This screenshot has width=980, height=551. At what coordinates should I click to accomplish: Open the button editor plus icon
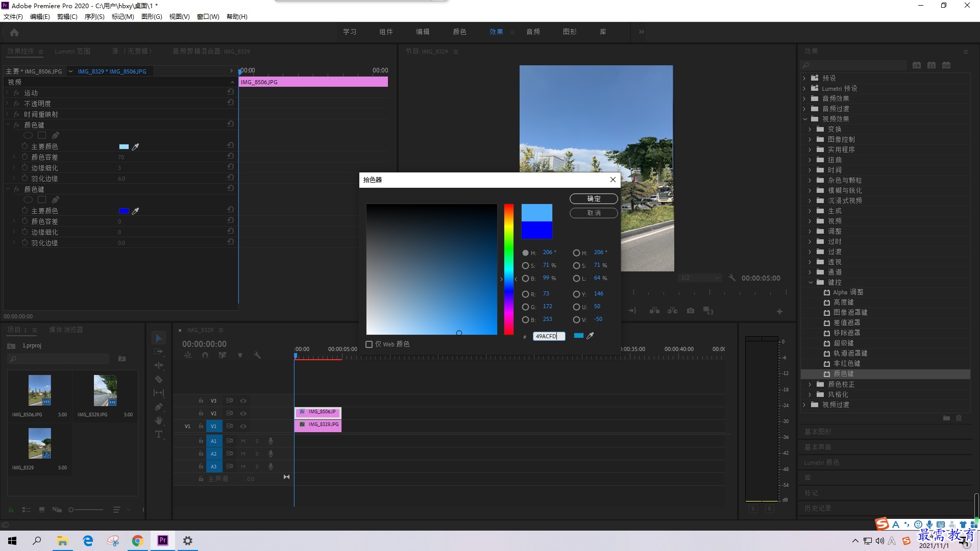tap(779, 311)
